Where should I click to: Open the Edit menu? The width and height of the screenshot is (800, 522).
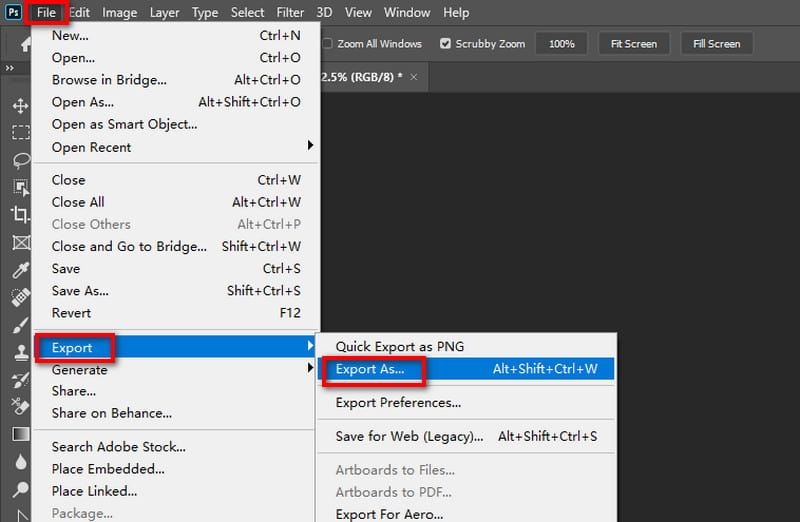[80, 12]
